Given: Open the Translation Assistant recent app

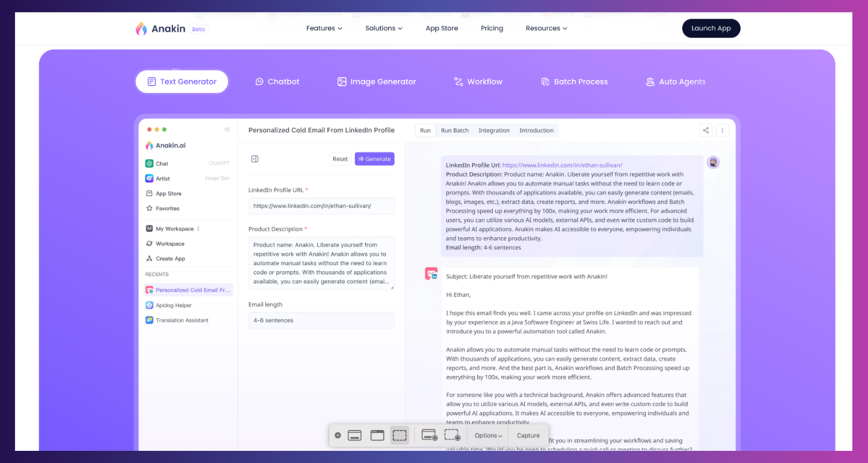Looking at the screenshot, I should point(181,320).
